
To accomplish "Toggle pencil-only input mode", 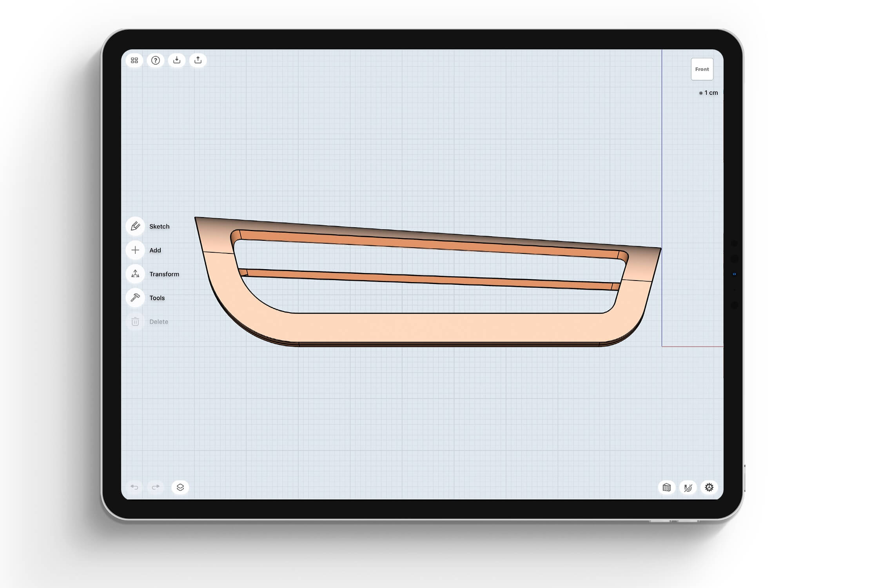I will tap(688, 488).
